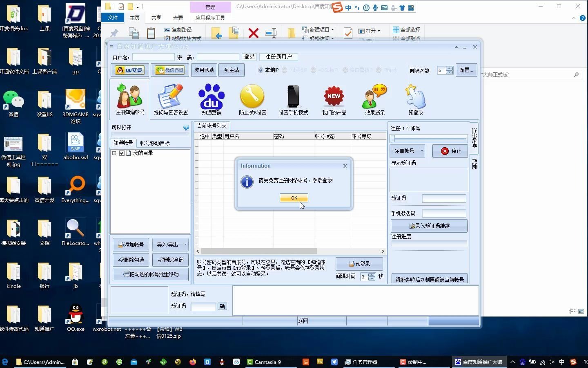The image size is (588, 368).
Task: Open the 微信 desktop icon
Action: (13, 104)
